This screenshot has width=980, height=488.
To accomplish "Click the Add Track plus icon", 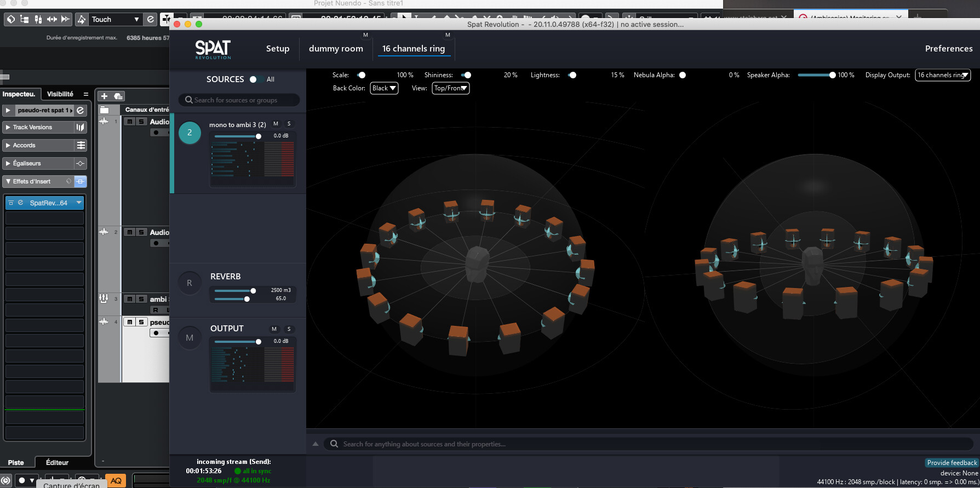I will 104,96.
